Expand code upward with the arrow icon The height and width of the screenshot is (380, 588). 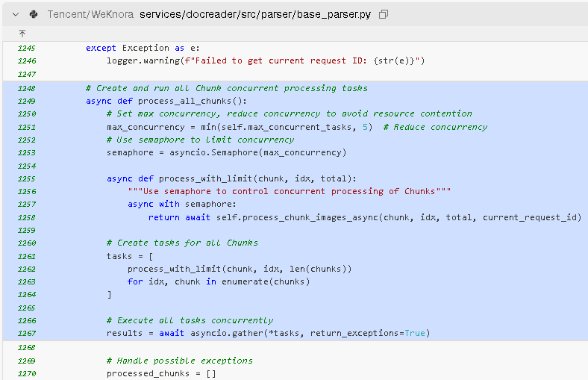22,34
